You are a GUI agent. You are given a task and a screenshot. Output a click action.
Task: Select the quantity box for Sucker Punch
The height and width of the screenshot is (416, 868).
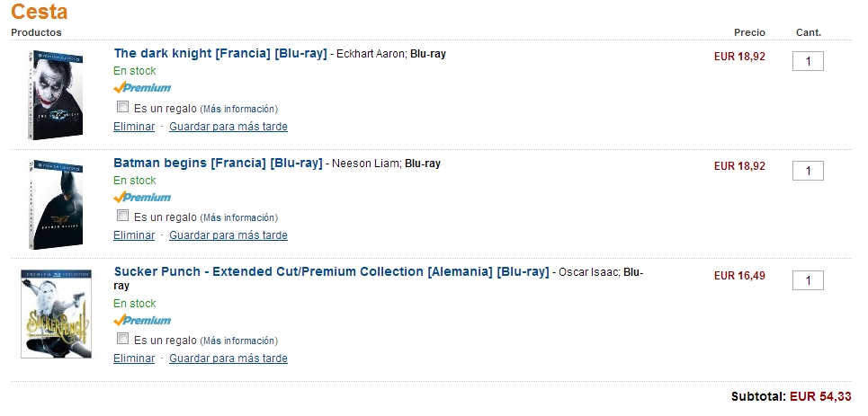coord(809,280)
